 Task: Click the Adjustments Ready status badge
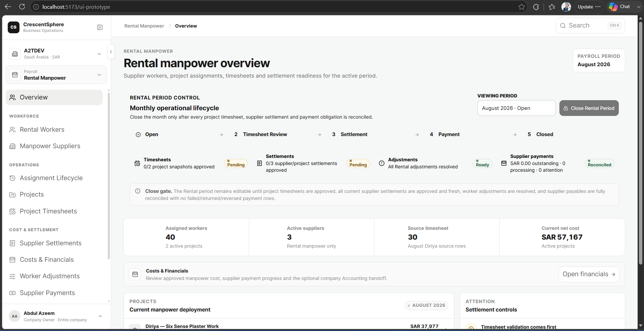[x=482, y=164]
